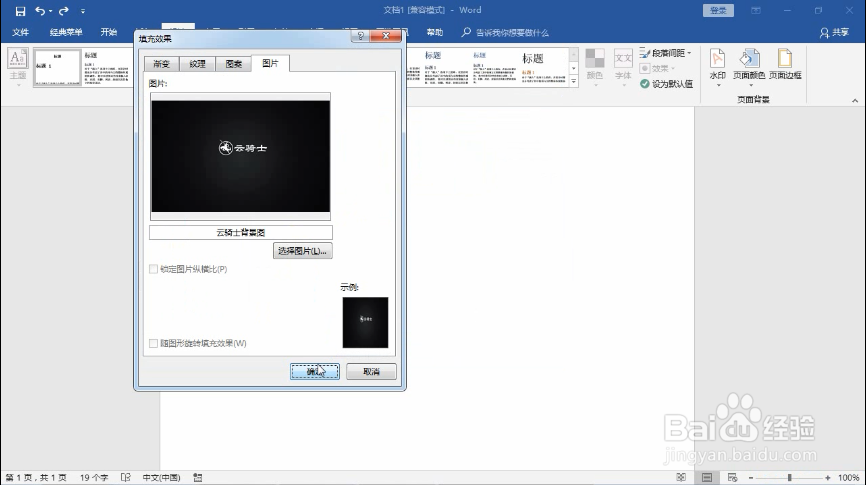The height and width of the screenshot is (485, 866).
Task: Click the Sign in (登录) button
Action: pos(718,10)
